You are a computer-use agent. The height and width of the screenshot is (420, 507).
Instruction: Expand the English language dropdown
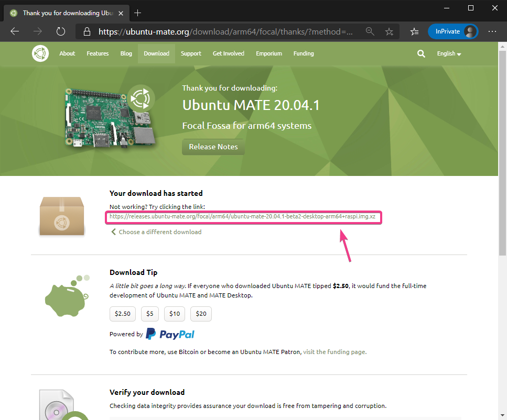tap(449, 54)
